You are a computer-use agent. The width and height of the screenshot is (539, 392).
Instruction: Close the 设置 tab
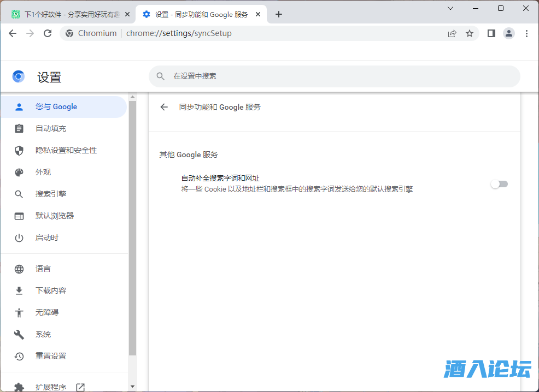258,14
